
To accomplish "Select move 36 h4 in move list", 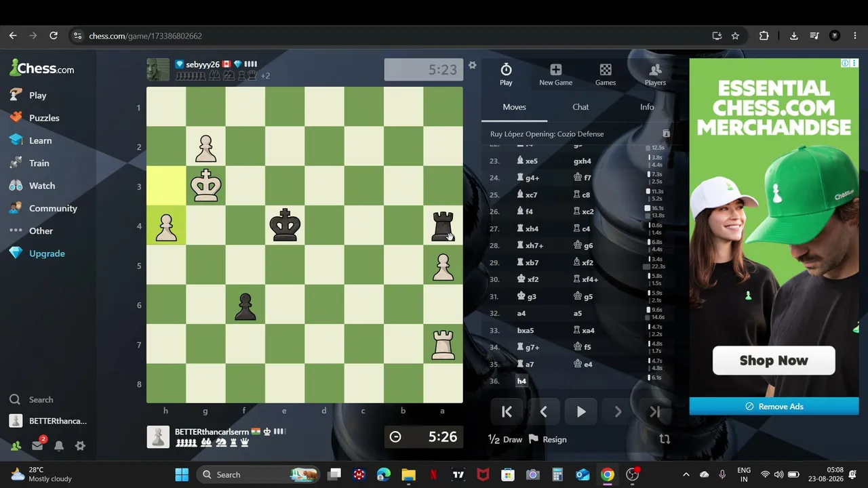I will pyautogui.click(x=521, y=381).
